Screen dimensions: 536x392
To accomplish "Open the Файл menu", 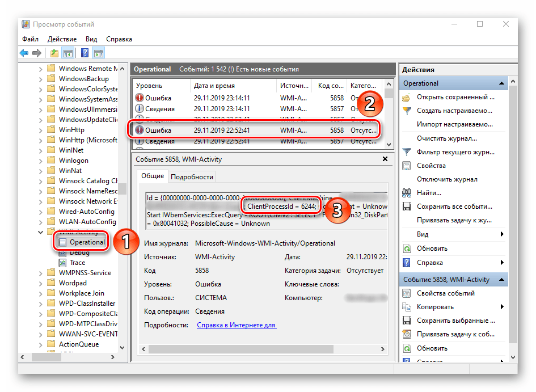I will click(31, 39).
